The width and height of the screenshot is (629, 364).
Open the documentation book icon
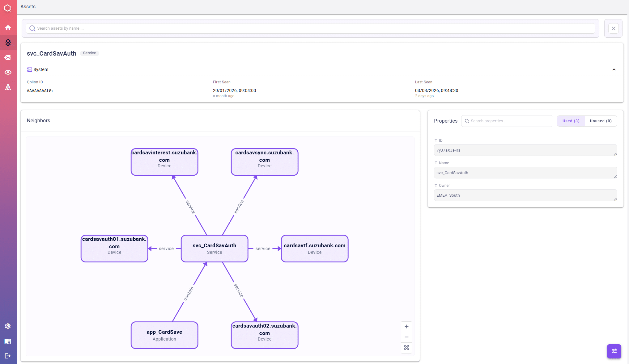[x=8, y=341]
